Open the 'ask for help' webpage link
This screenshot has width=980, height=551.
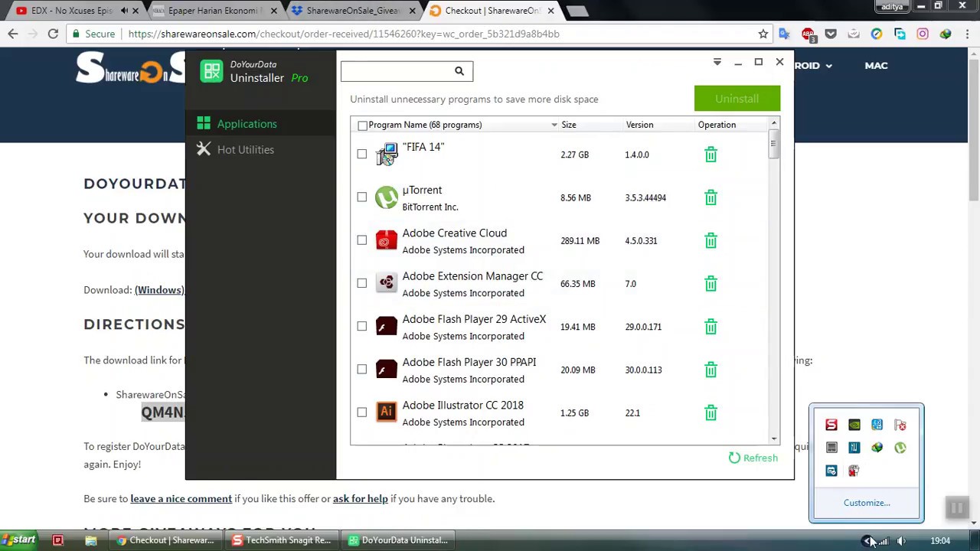(360, 499)
